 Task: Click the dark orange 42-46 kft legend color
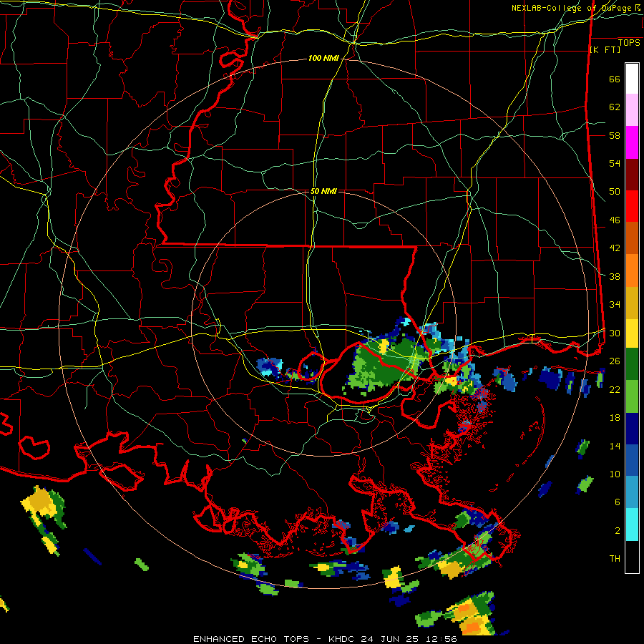[632, 238]
